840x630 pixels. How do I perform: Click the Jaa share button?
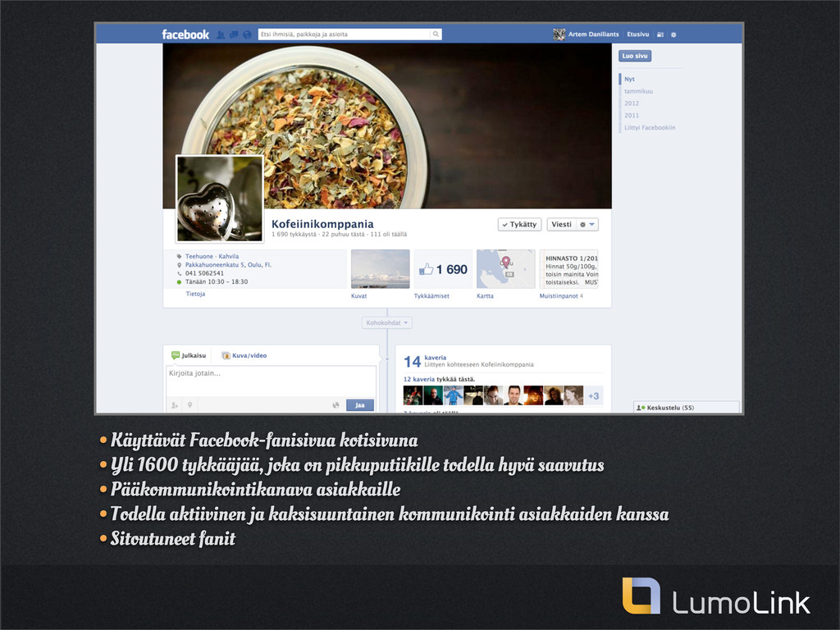[360, 405]
